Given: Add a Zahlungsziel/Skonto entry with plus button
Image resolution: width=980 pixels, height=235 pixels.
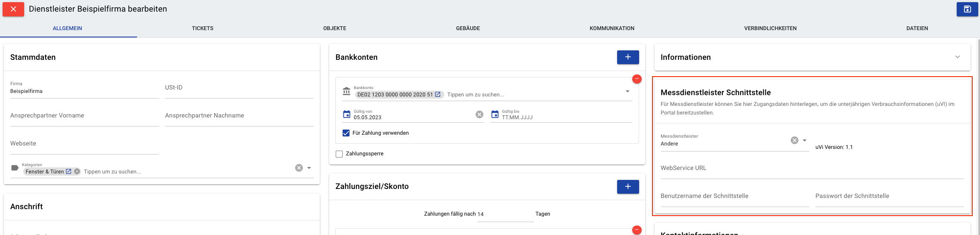Looking at the screenshot, I should pos(628,187).
